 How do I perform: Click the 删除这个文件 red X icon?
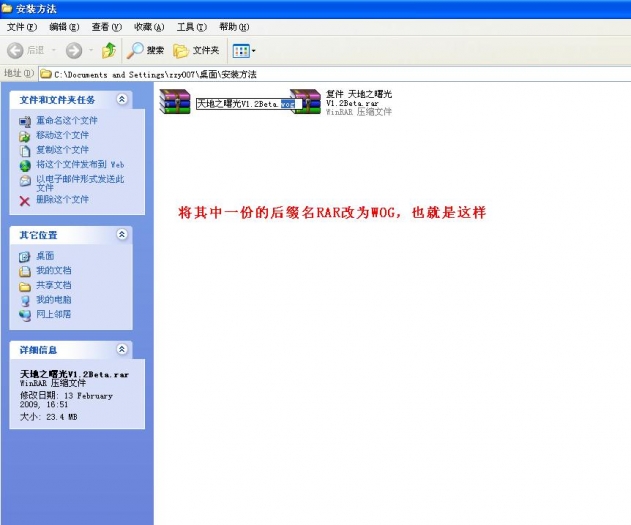pos(26,200)
